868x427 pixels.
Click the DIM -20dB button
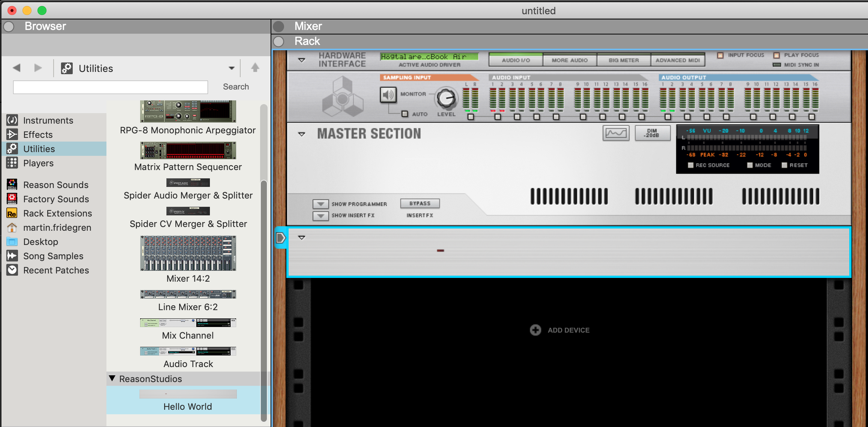tap(652, 133)
